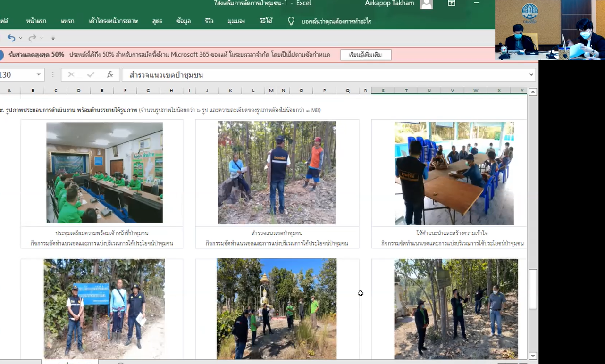
Task: Click the Undo arrow icon
Action: [11, 38]
